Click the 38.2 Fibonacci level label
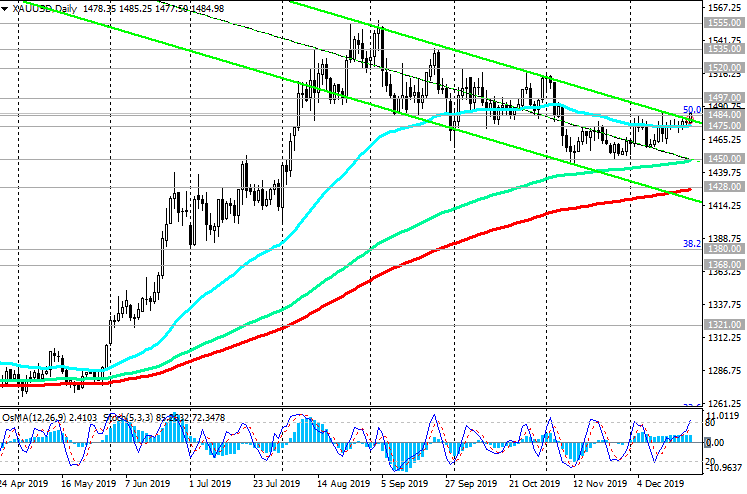This screenshot has width=747, height=494. coord(690,243)
